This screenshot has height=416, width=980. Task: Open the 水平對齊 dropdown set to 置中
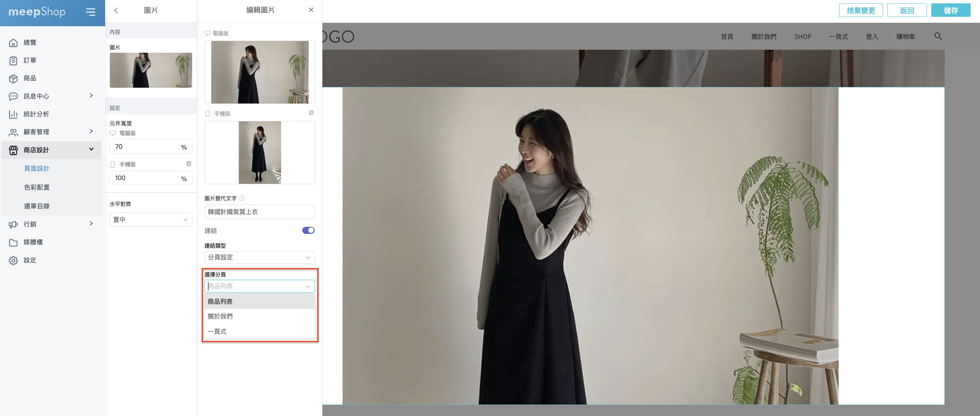tap(151, 220)
